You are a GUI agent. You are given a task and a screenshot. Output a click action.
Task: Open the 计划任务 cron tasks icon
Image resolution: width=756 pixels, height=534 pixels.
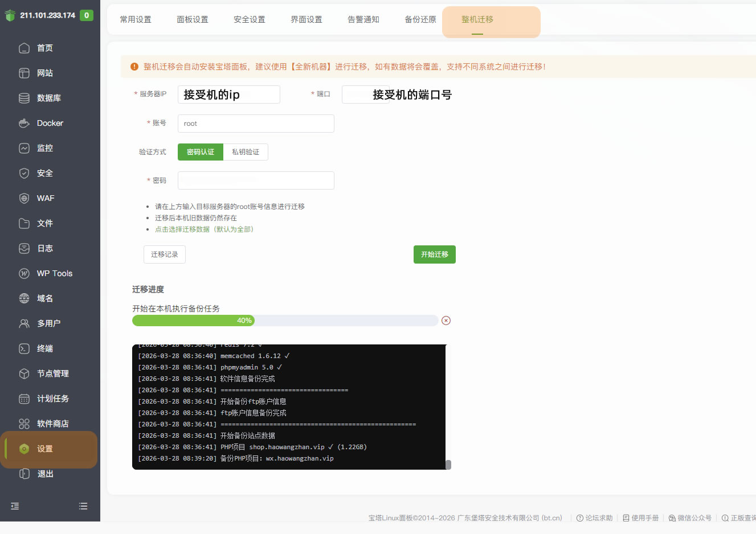coord(24,399)
